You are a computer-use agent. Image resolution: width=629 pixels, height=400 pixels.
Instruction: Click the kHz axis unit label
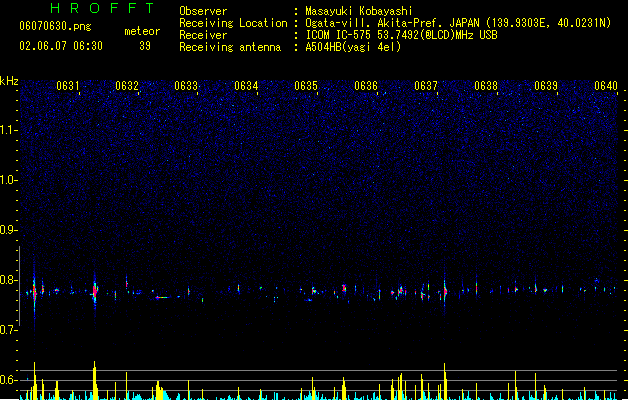click(9, 81)
